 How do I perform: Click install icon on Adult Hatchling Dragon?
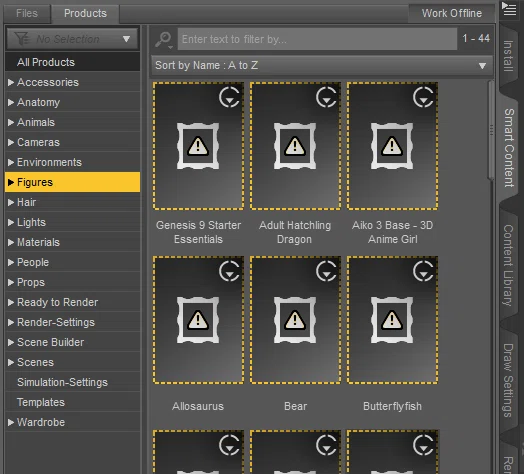point(326,97)
